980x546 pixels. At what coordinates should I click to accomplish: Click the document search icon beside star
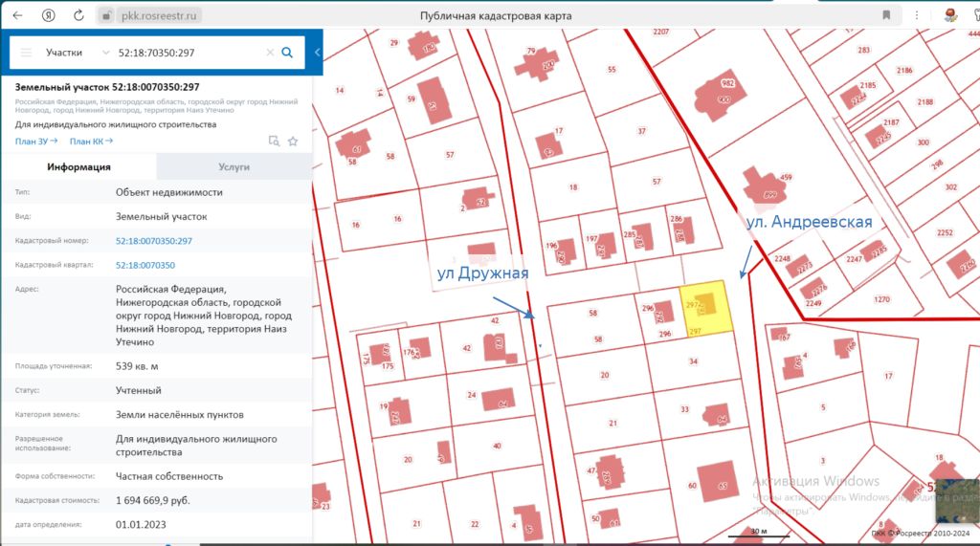[274, 141]
